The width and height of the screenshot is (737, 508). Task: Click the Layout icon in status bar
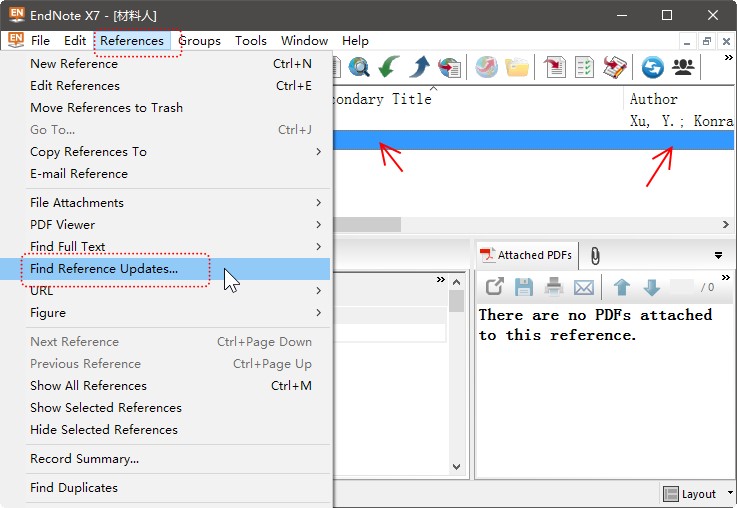[x=671, y=494]
